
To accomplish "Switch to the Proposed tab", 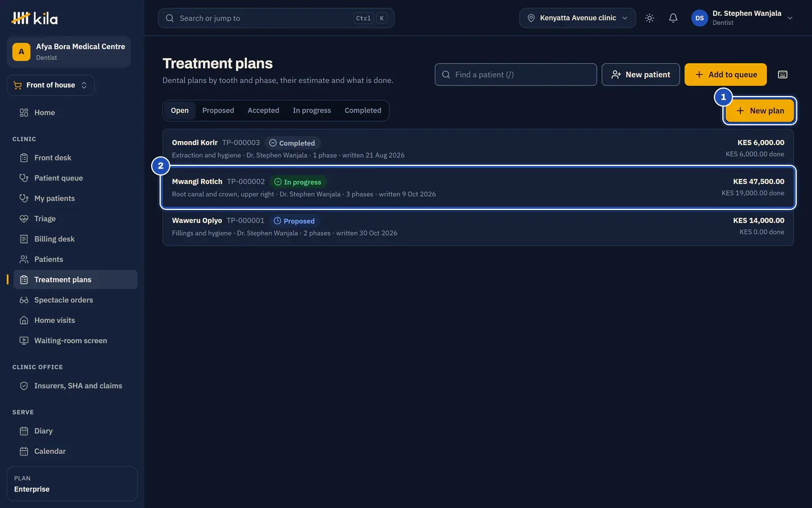I will coord(218,111).
